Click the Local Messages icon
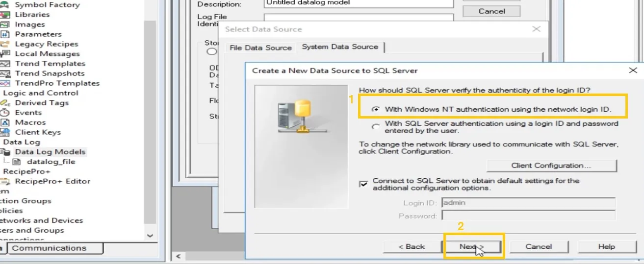644x264 pixels. pyautogui.click(x=5, y=54)
